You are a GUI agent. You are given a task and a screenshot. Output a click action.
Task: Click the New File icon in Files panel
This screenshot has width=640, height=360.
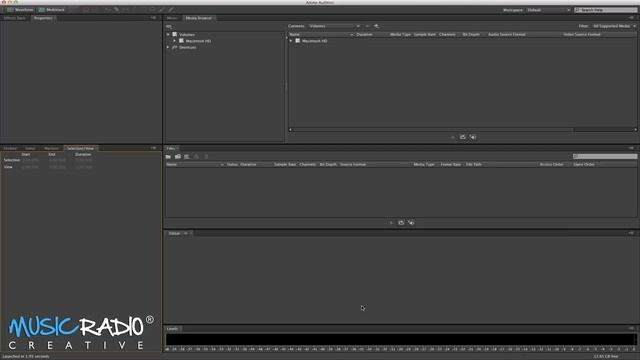[187, 157]
